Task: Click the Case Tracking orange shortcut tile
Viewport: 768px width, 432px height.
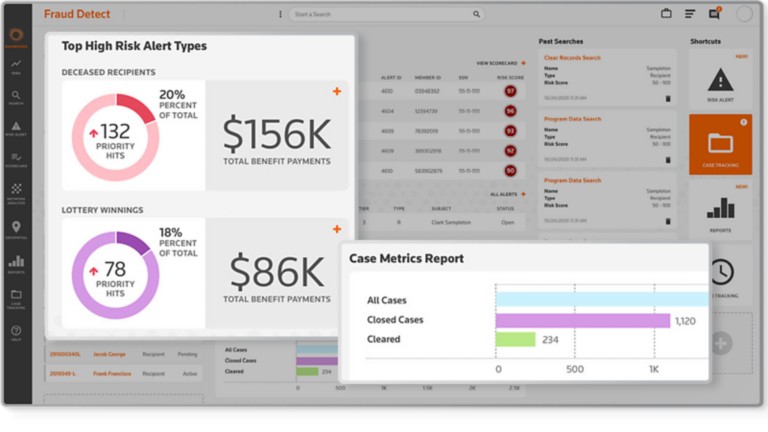Action: click(x=720, y=144)
